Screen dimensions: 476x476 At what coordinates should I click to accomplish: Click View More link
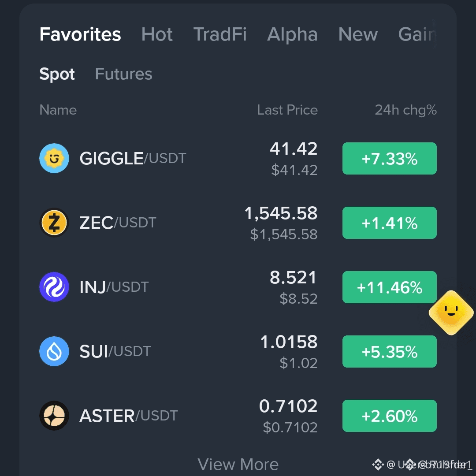pyautogui.click(x=238, y=464)
